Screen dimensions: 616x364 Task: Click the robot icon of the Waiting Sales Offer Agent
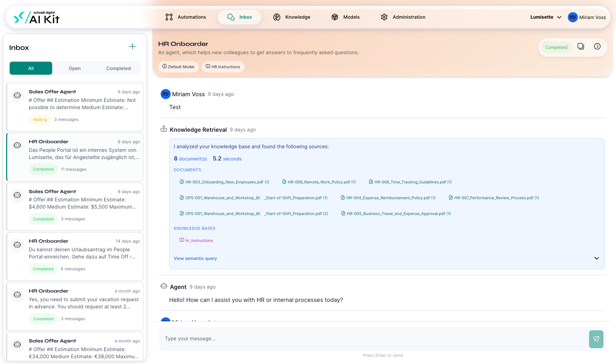pos(17,95)
